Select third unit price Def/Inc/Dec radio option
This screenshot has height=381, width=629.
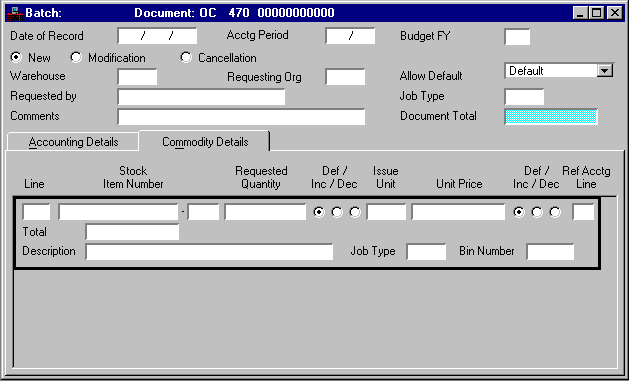pyautogui.click(x=555, y=212)
